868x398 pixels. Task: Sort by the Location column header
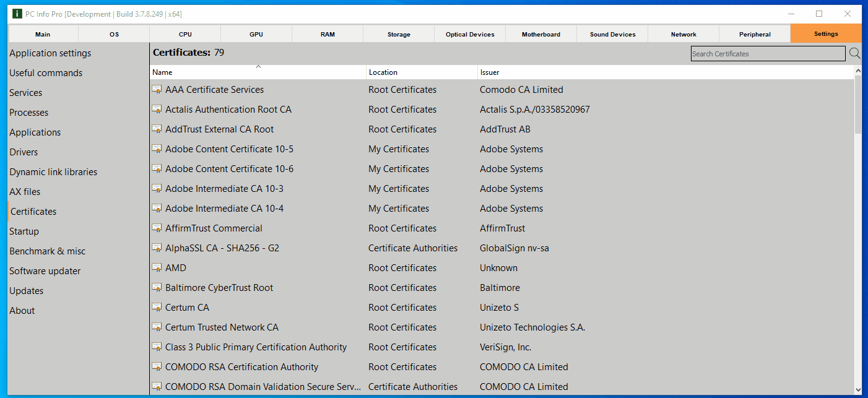[422, 72]
